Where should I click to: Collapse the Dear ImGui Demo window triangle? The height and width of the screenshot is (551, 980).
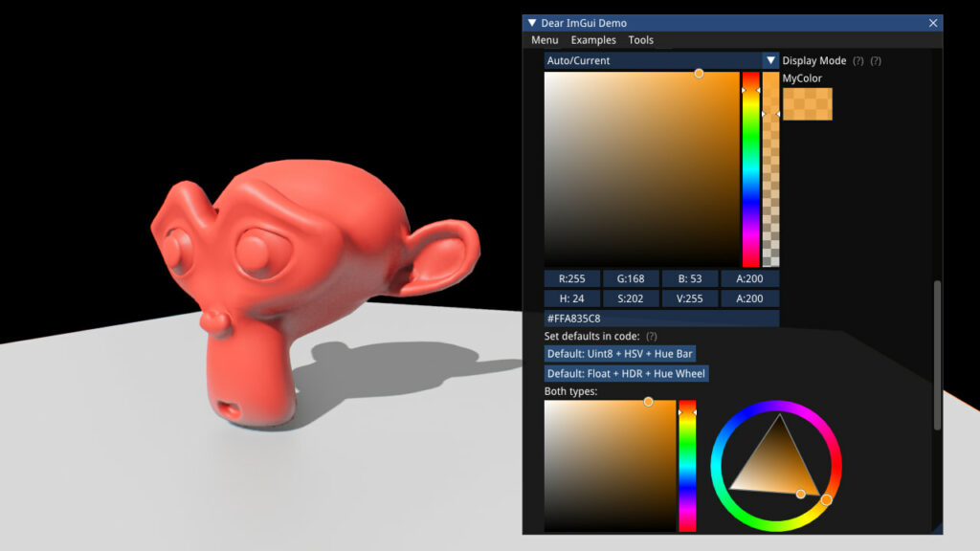pyautogui.click(x=532, y=23)
